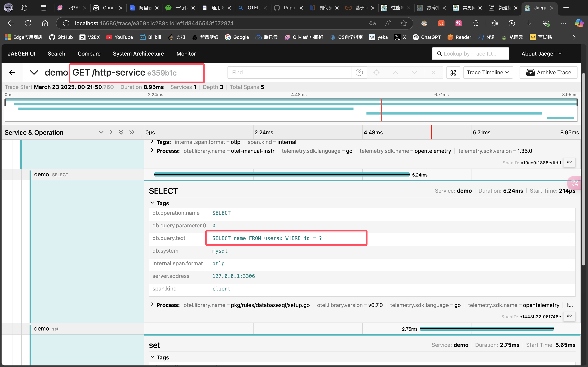The image size is (588, 367).
Task: Go to the Compare page
Action: (89, 54)
